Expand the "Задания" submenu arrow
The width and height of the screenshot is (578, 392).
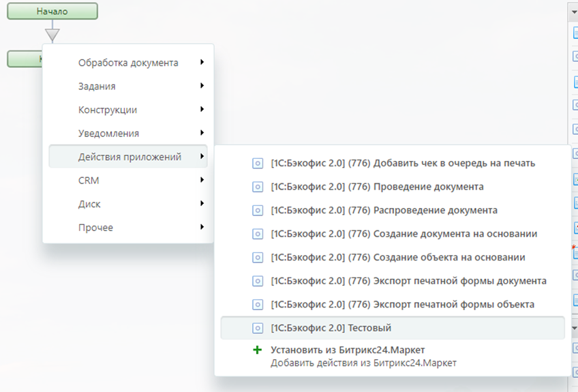pos(202,86)
